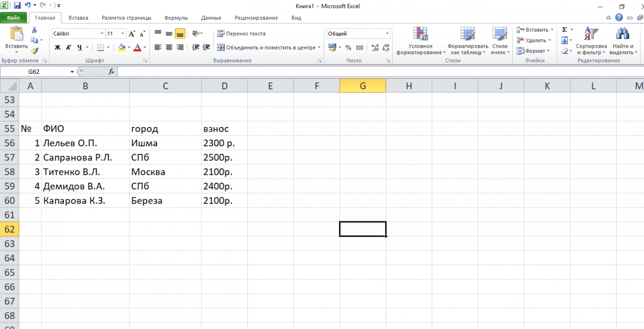Select the Format Painter brush icon
This screenshot has height=329, width=644.
coord(34,51)
